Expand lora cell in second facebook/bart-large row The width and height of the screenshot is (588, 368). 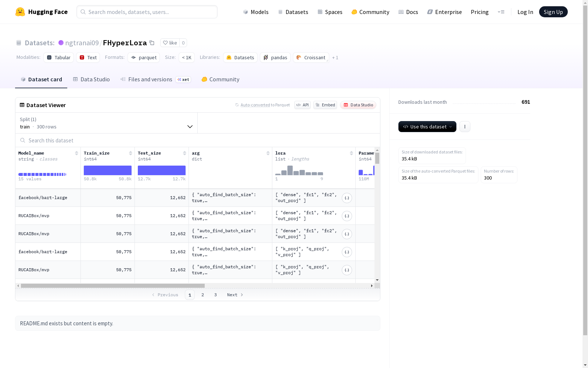point(347,252)
